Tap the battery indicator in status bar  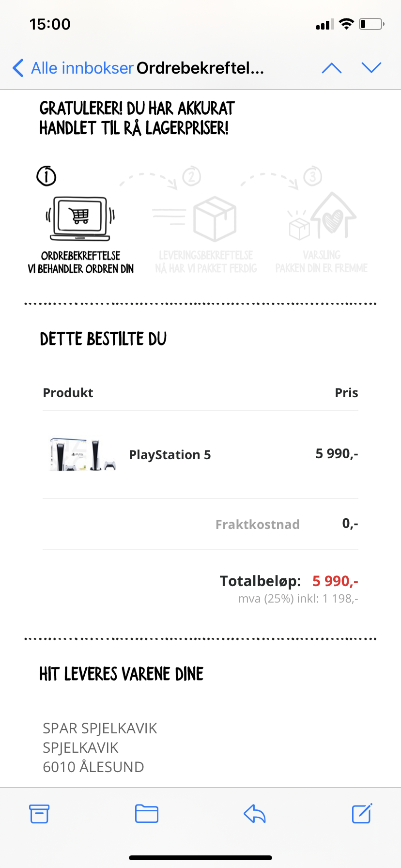coord(372,24)
